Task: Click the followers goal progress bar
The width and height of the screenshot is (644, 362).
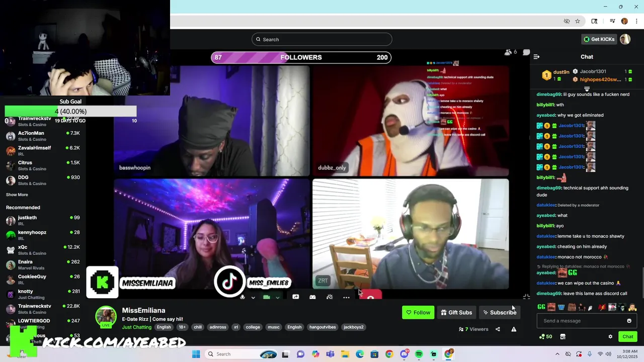Action: tap(301, 57)
